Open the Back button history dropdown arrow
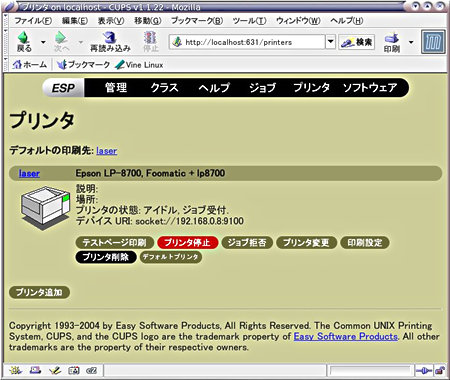450x380 pixels. pos(43,42)
